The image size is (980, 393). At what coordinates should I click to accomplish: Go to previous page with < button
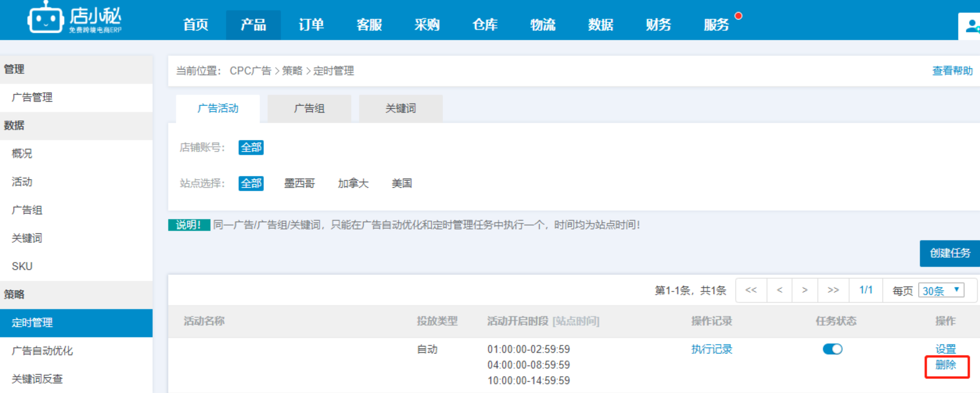779,290
